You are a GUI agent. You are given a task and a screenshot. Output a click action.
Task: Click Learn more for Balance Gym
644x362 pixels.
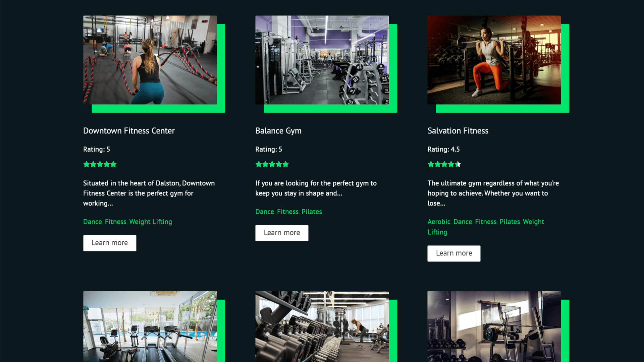click(x=282, y=233)
